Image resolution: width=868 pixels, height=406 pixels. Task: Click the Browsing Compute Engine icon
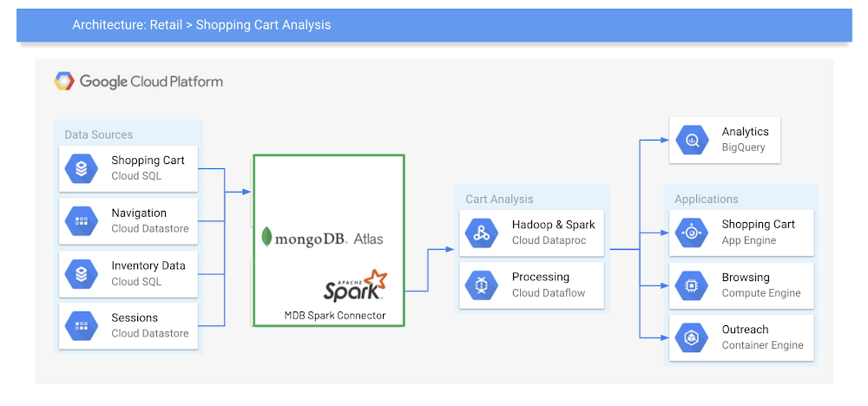tap(692, 286)
